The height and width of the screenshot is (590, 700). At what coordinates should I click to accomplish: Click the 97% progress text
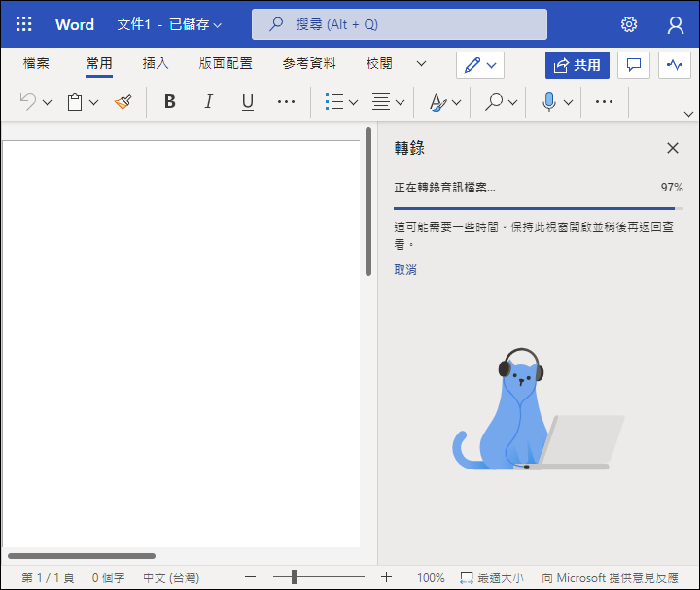coord(672,188)
